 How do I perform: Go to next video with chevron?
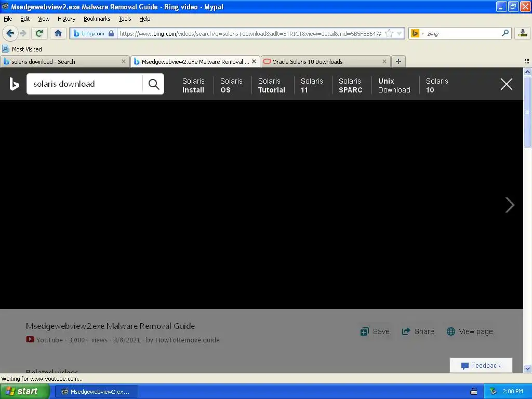(x=510, y=205)
